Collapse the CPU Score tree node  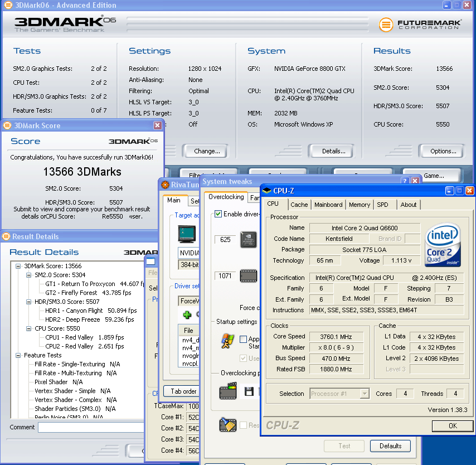[x=29, y=328]
